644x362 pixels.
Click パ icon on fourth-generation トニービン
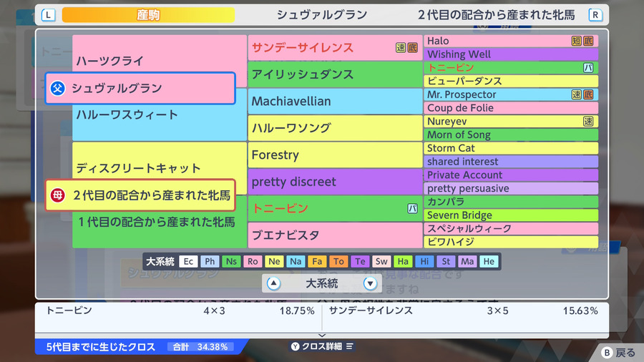click(x=588, y=68)
